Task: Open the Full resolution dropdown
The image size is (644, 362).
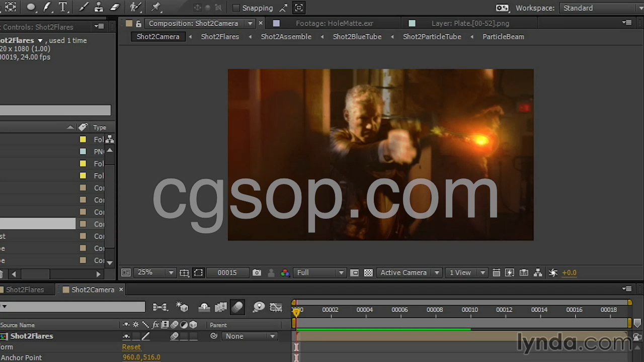Action: (x=320, y=273)
